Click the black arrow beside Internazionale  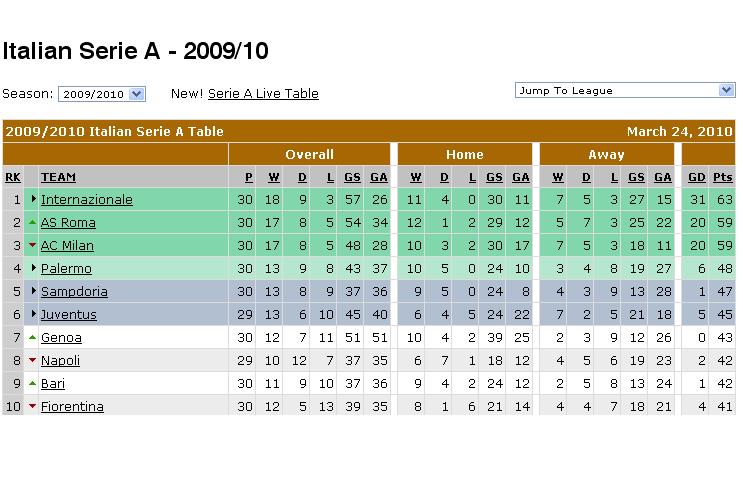[x=34, y=199]
